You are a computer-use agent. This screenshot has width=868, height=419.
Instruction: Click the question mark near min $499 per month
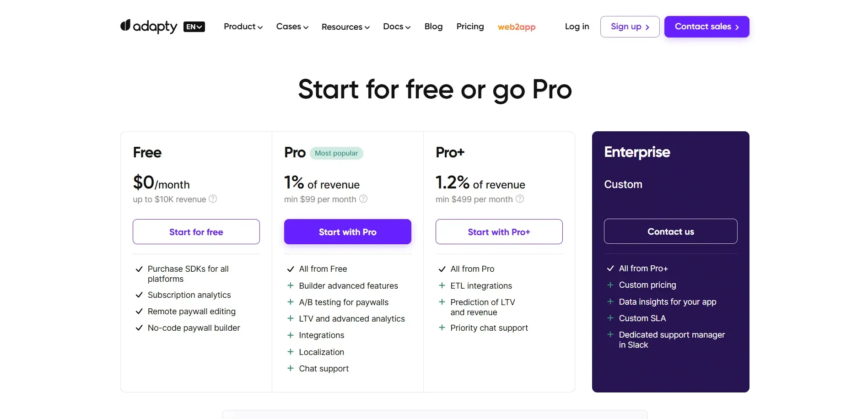(520, 199)
